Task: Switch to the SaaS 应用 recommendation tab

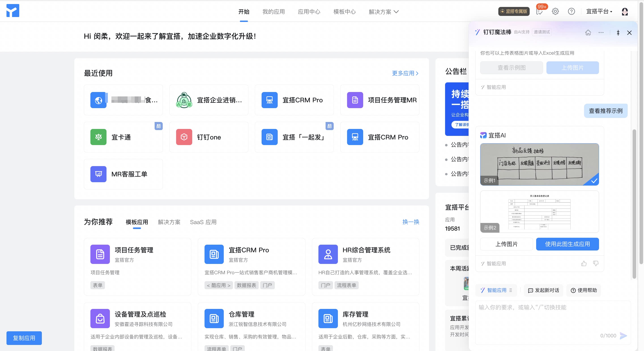Action: pyautogui.click(x=203, y=222)
